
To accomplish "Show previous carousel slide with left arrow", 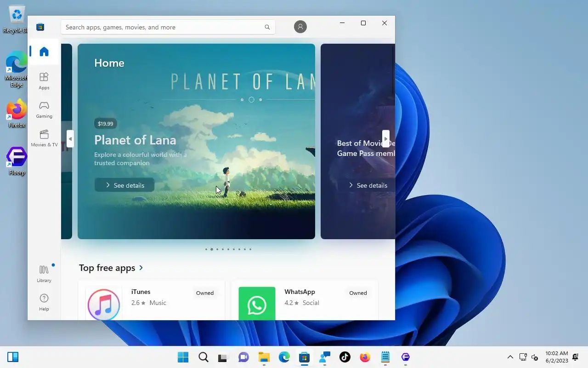I will [70, 138].
